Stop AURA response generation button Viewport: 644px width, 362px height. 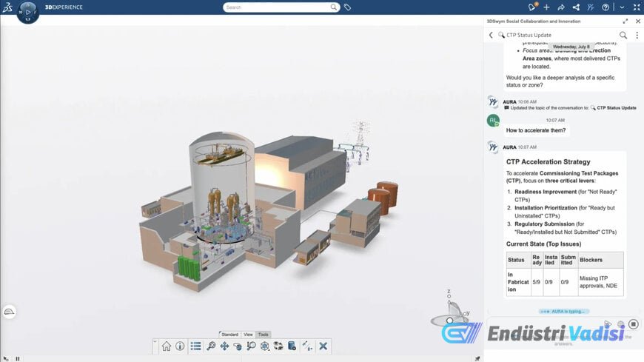pos(634,324)
